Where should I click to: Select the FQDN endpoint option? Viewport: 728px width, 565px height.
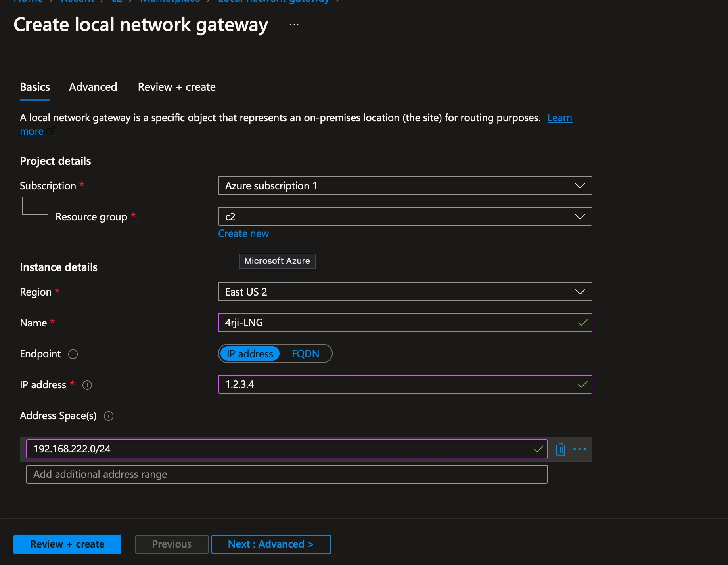(305, 353)
